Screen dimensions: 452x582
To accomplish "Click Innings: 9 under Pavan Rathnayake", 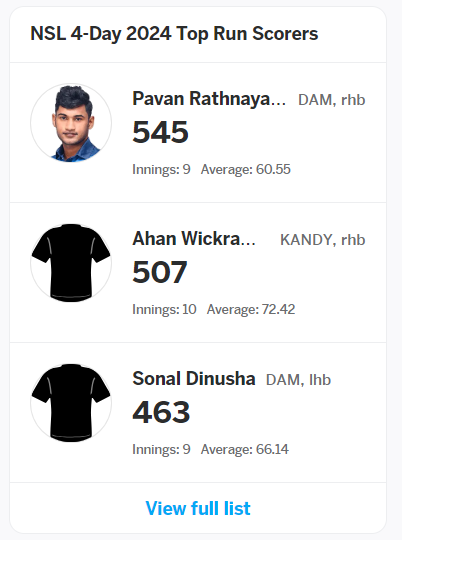I will tap(161, 169).
